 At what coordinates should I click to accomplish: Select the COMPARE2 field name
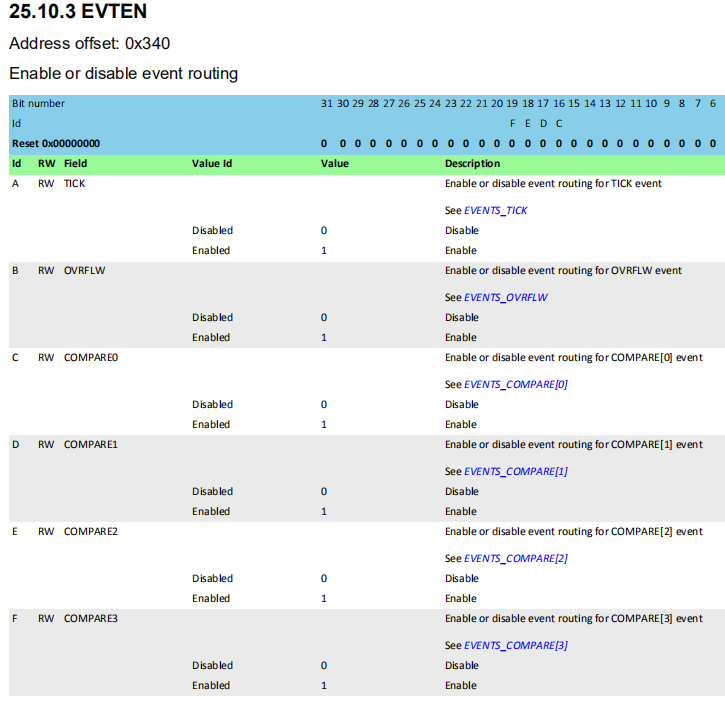91,531
